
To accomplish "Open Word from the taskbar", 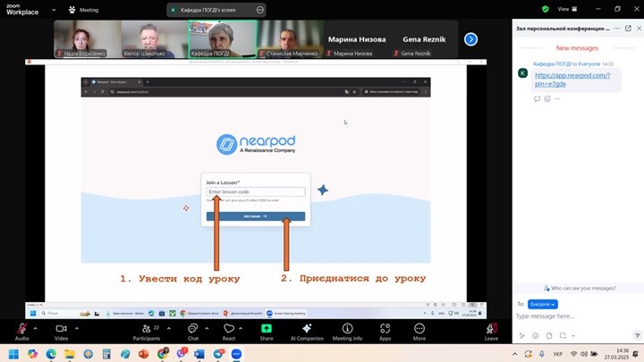I will 199,354.
